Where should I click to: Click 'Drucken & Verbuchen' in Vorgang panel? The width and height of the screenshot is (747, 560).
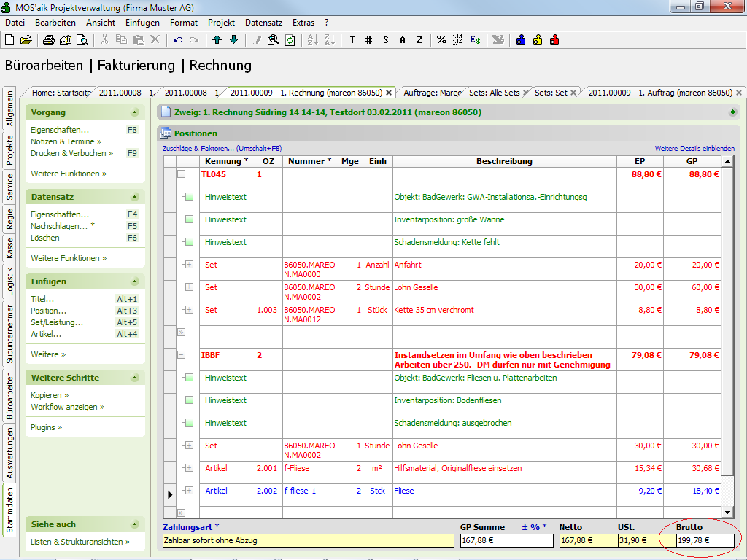71,153
